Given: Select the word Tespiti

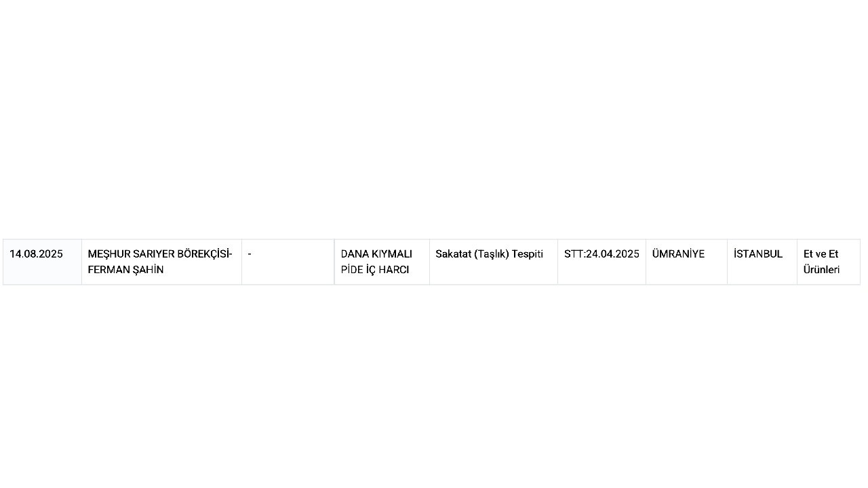Looking at the screenshot, I should coord(528,254).
